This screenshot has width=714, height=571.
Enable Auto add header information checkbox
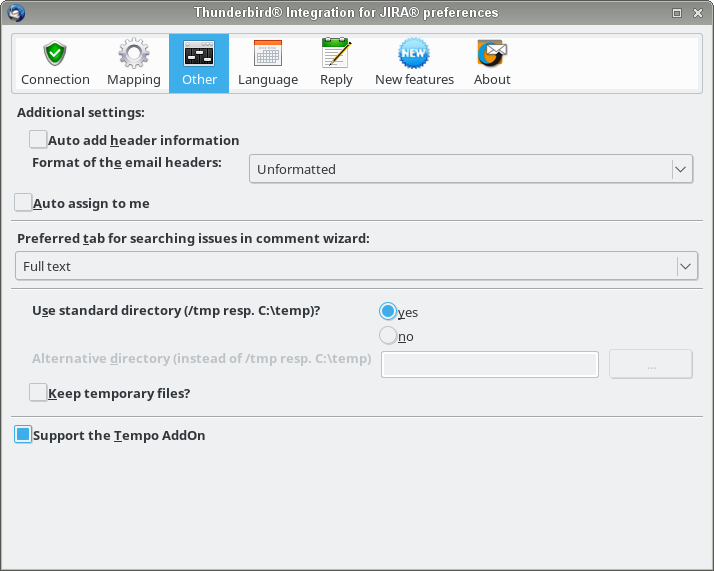[38, 140]
